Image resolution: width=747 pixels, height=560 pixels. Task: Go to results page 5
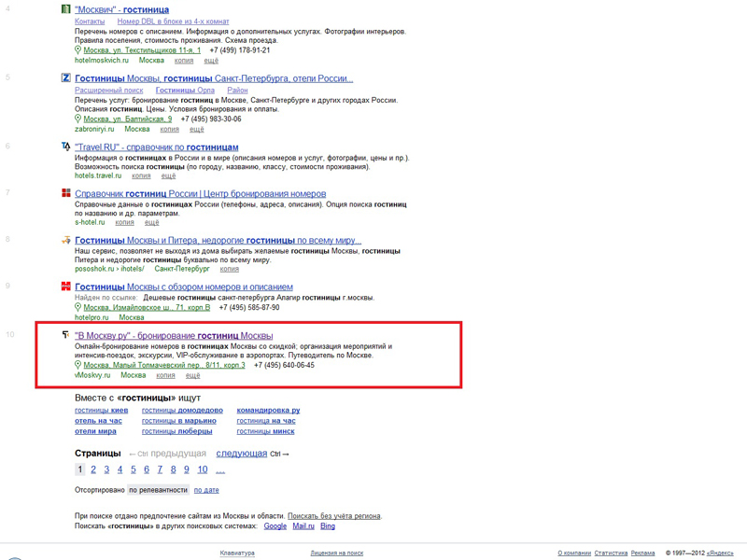[x=134, y=469]
